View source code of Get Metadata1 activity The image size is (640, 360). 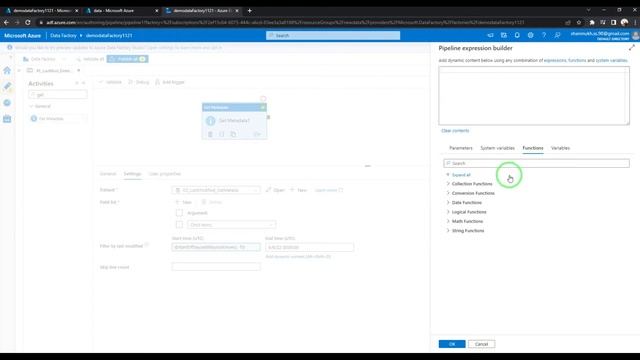[222, 134]
